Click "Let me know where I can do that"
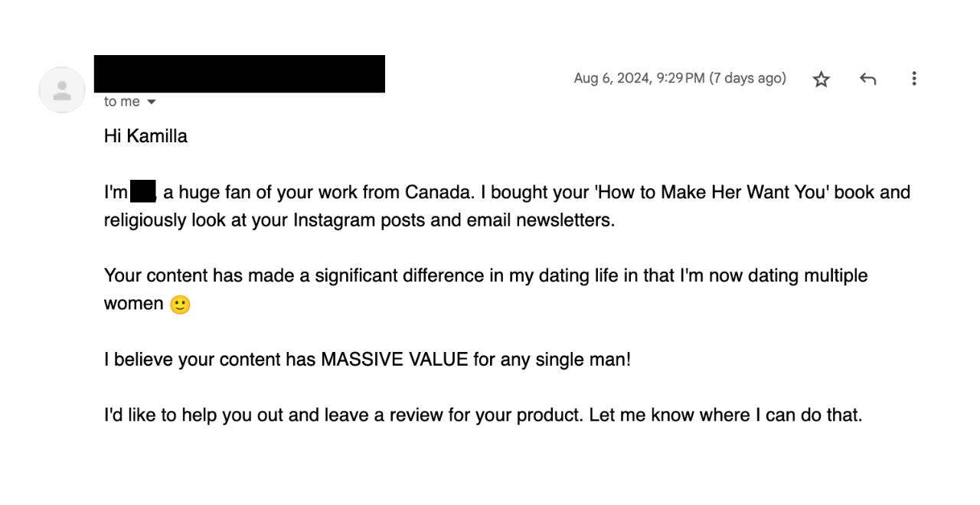Viewport: 980px width, 505px height. point(725,415)
